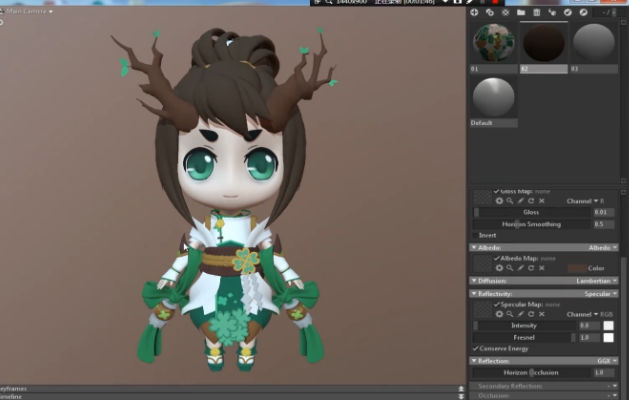Open the GGX reflection model dropdown

(x=607, y=361)
